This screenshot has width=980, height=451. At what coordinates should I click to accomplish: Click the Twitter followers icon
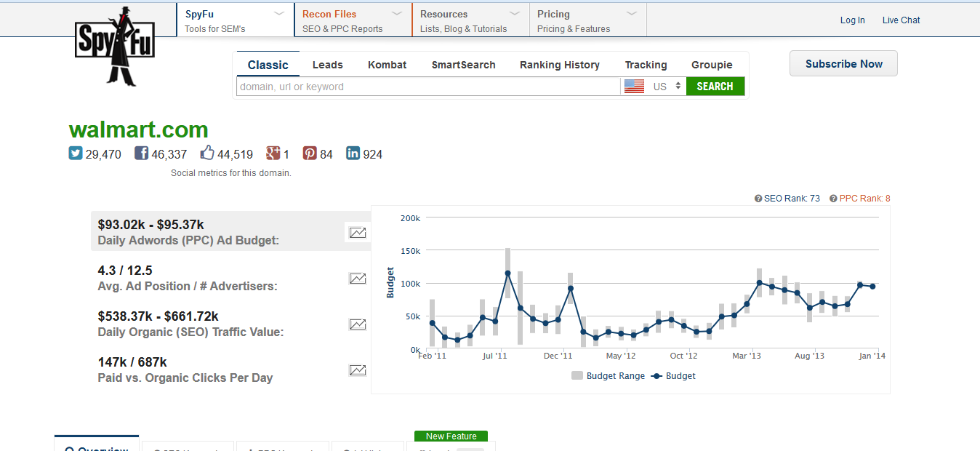click(x=76, y=153)
